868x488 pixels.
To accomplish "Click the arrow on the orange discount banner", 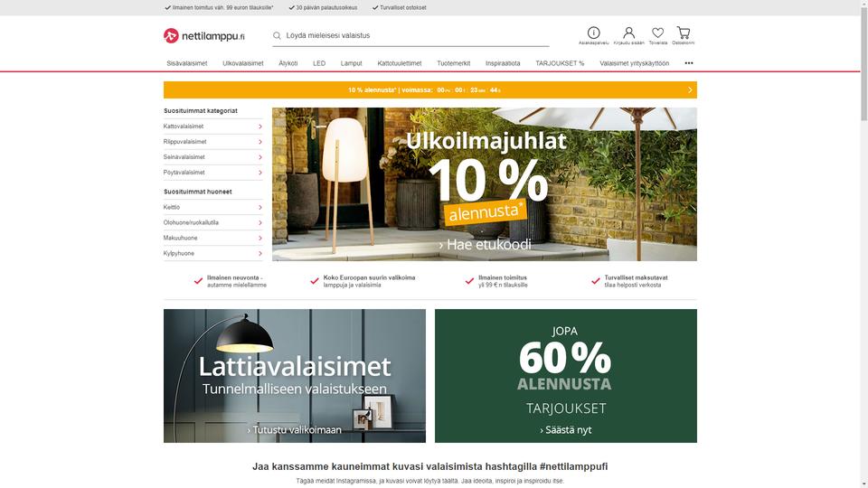I will (690, 89).
